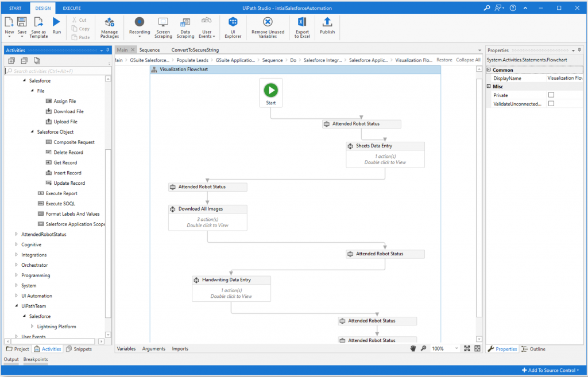This screenshot has height=377, width=588.
Task: Launch Data Scraping tool
Action: 185,28
